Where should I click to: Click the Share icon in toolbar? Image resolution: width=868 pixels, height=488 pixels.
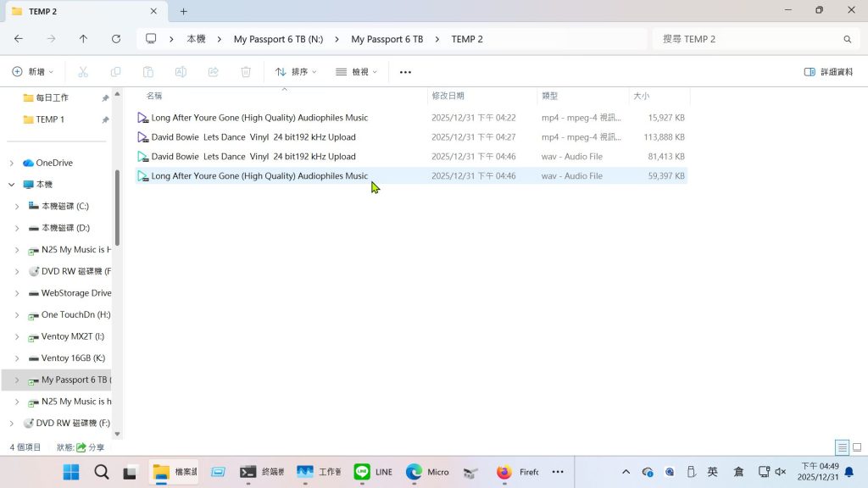coord(213,72)
